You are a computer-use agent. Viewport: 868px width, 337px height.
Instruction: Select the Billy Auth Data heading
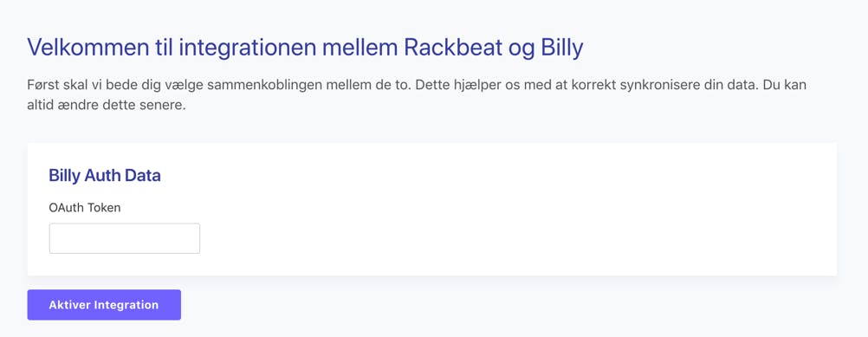pyautogui.click(x=105, y=176)
